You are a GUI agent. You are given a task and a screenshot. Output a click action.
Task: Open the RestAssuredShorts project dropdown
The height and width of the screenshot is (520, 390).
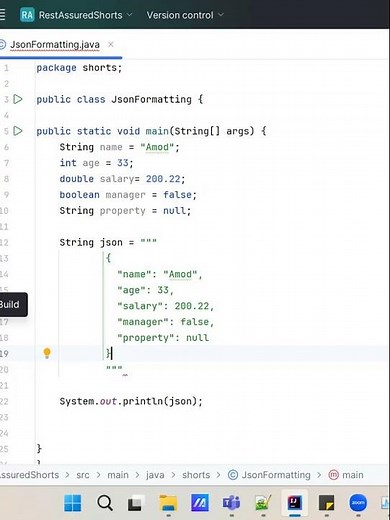click(86, 15)
